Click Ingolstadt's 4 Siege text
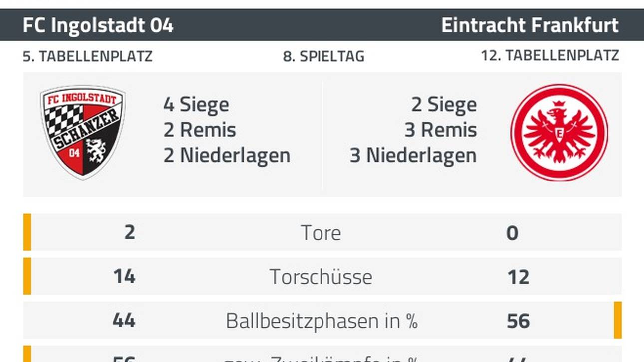 point(196,105)
